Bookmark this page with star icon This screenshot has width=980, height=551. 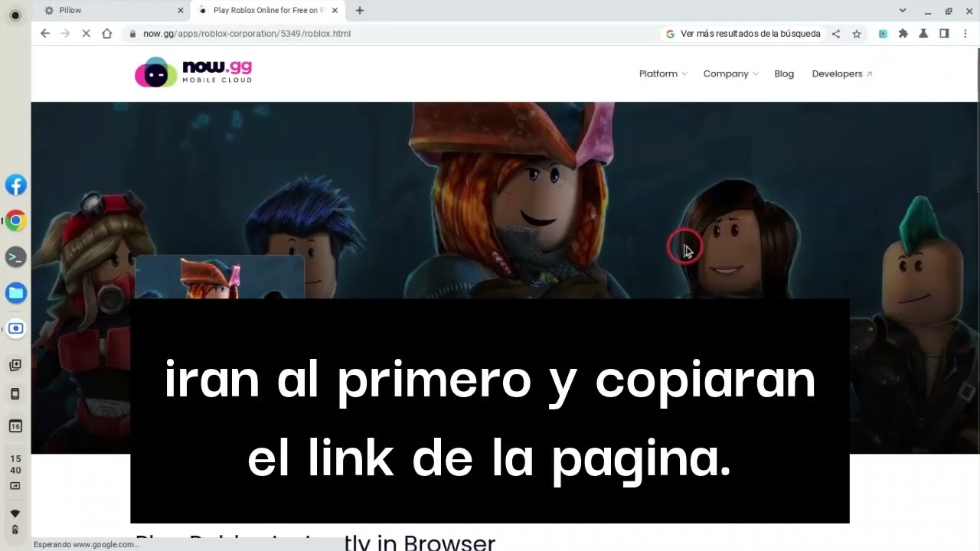pos(857,34)
